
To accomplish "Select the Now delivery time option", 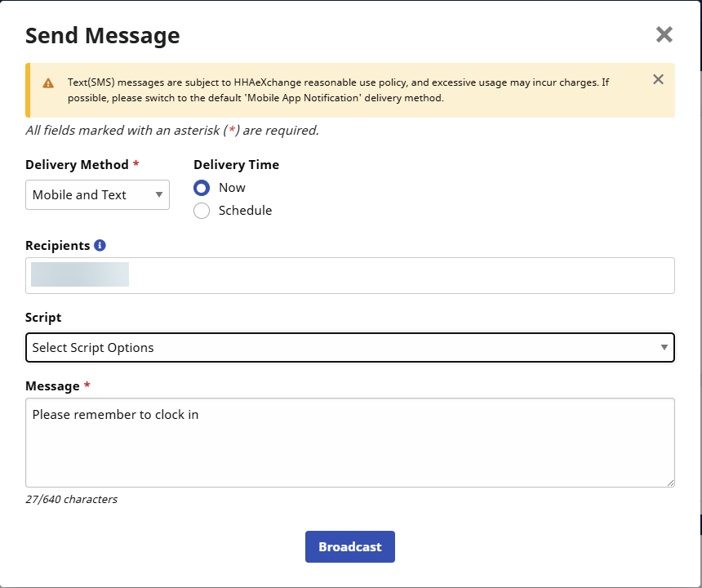I will click(x=202, y=188).
